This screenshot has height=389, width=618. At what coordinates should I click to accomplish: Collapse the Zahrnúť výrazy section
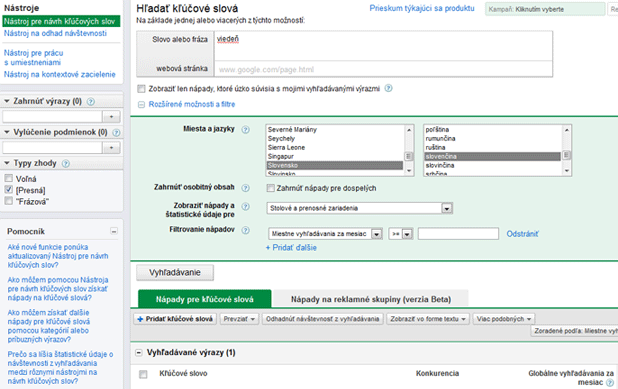7,101
